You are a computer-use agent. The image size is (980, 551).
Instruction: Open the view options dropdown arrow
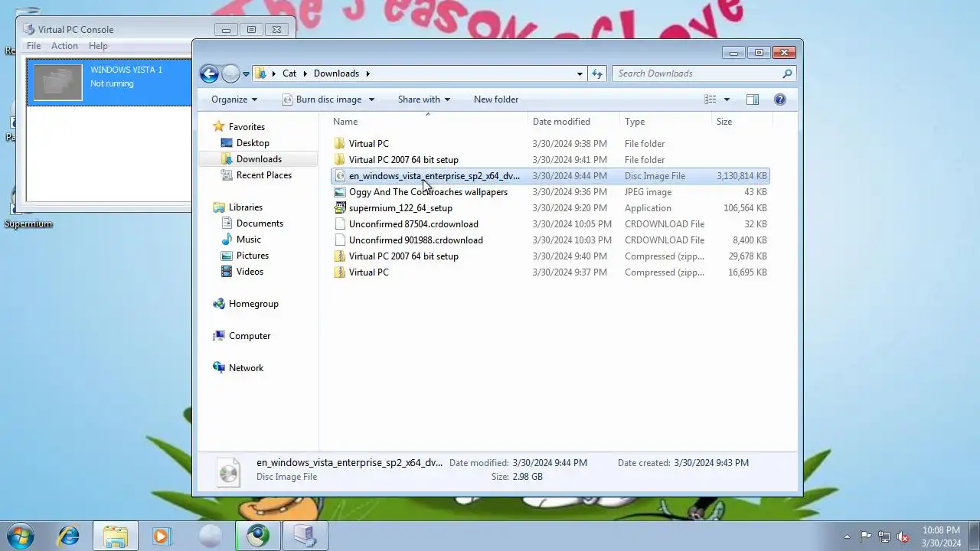(x=727, y=99)
